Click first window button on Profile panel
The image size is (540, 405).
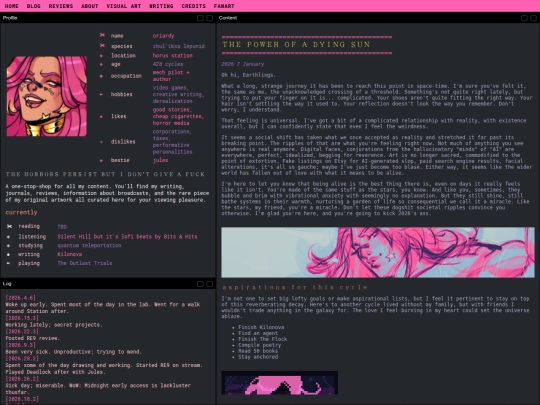coord(200,18)
